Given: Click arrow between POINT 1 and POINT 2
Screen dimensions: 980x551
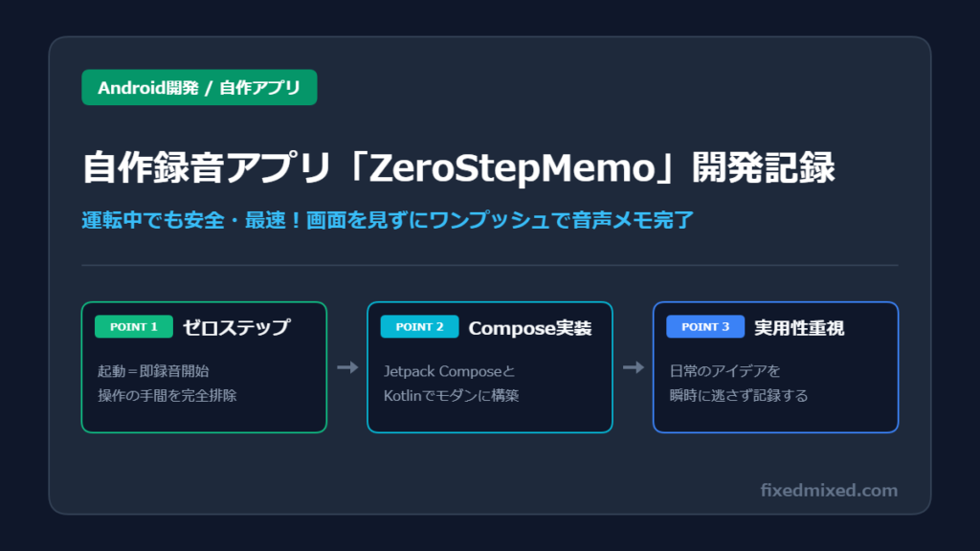Looking at the screenshot, I should (347, 367).
